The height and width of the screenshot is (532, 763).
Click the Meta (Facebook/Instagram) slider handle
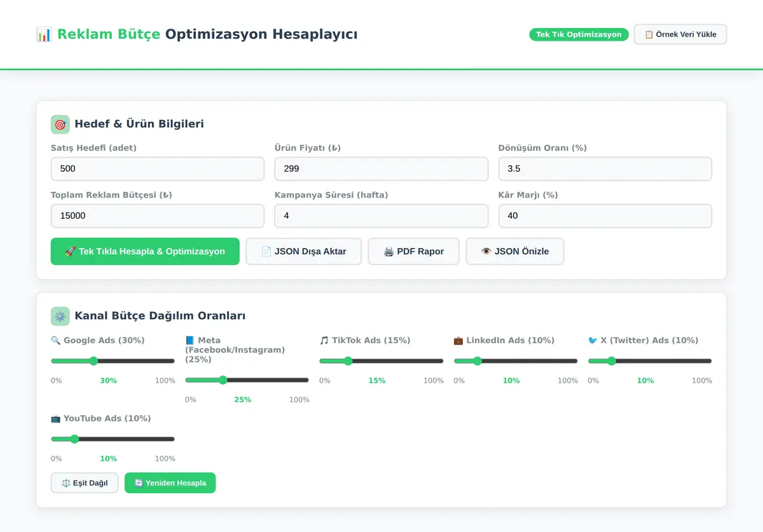point(223,380)
